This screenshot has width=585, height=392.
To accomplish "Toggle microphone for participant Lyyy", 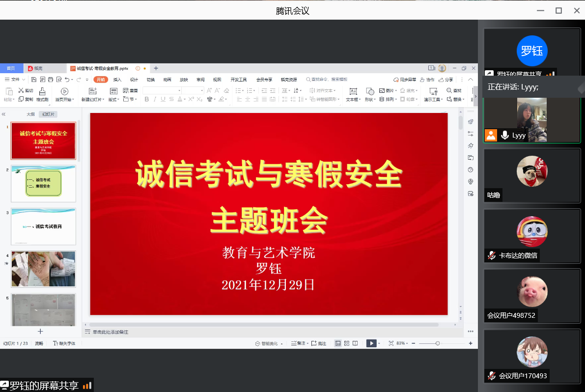I will tap(504, 136).
